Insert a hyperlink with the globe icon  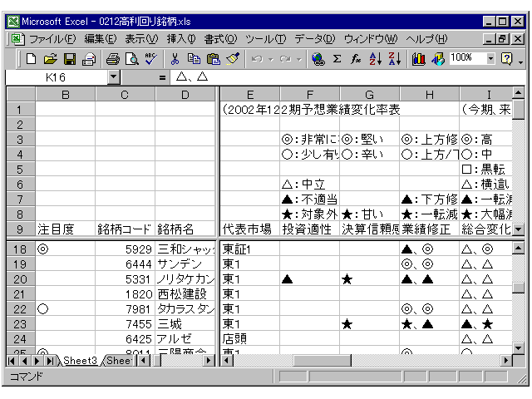(318, 59)
